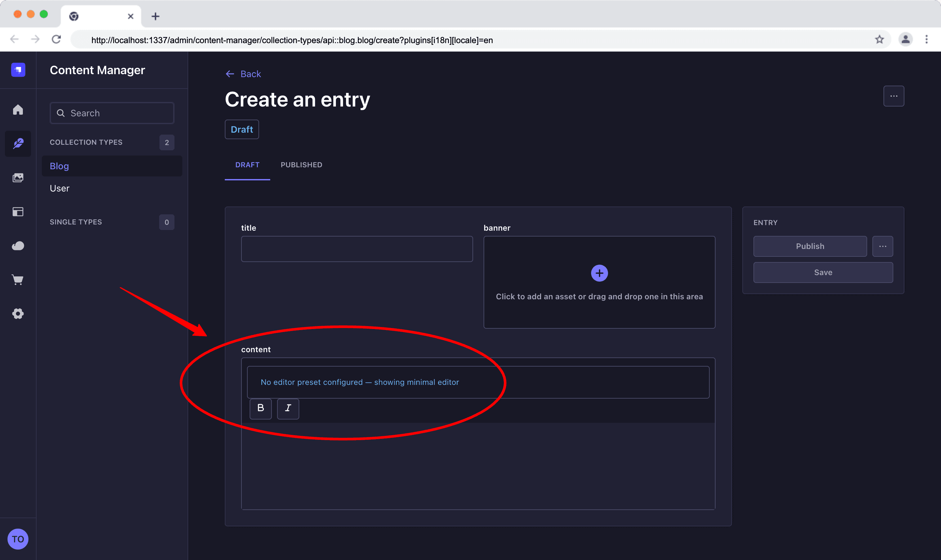Open more options next to Publish

pos(883,246)
